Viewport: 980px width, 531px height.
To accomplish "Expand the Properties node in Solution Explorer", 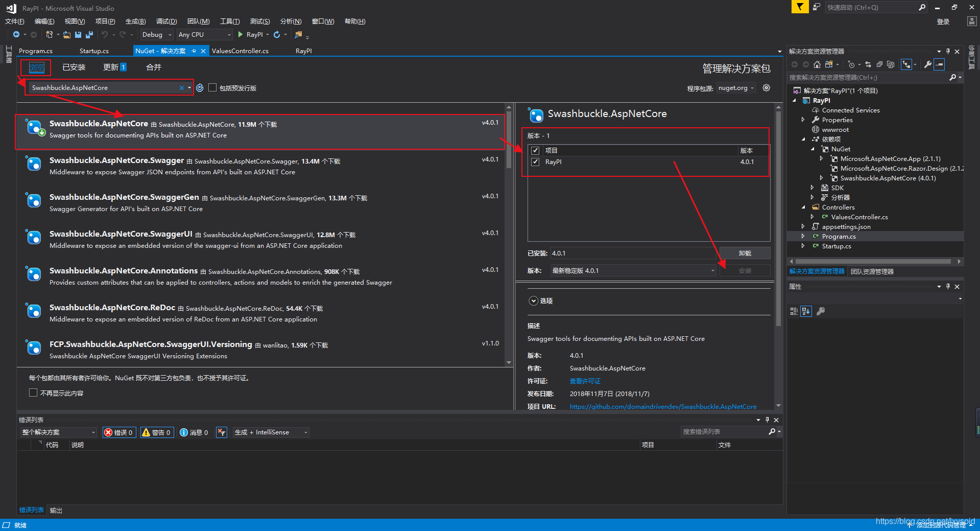I will pos(803,120).
